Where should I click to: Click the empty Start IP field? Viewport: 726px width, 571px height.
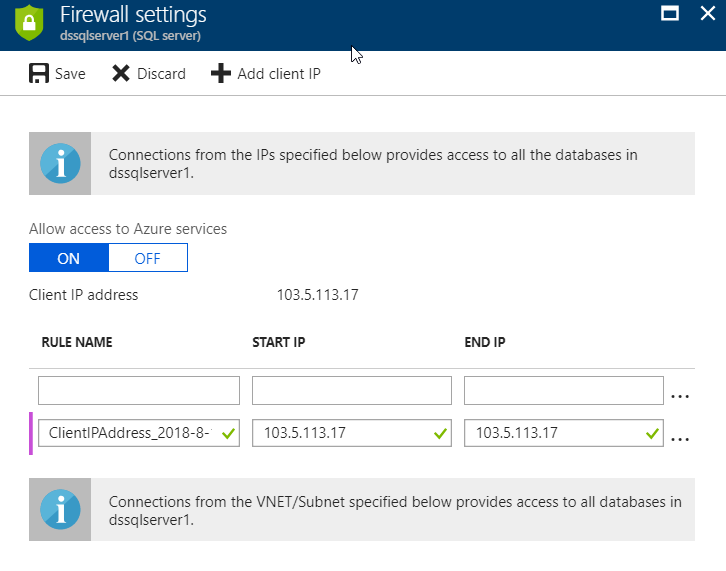pos(352,390)
